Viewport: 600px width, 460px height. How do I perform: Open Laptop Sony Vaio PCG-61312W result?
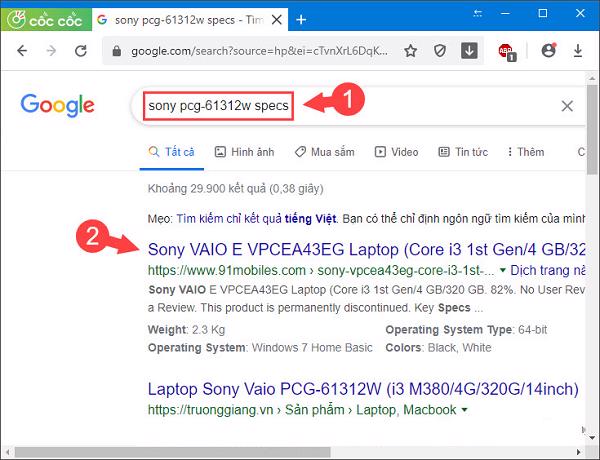363,389
